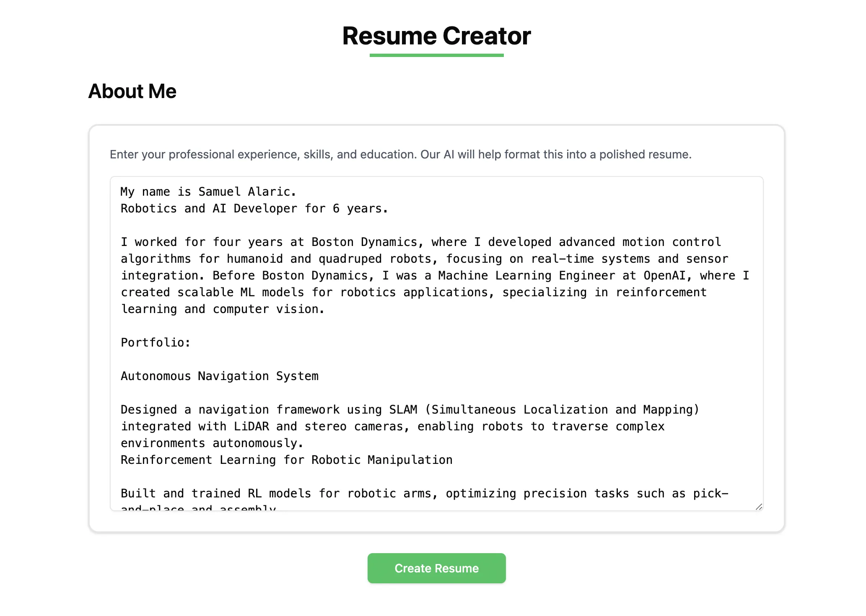This screenshot has width=866, height=616.
Task: Click 'learning and computer vision.' text
Action: pos(222,309)
